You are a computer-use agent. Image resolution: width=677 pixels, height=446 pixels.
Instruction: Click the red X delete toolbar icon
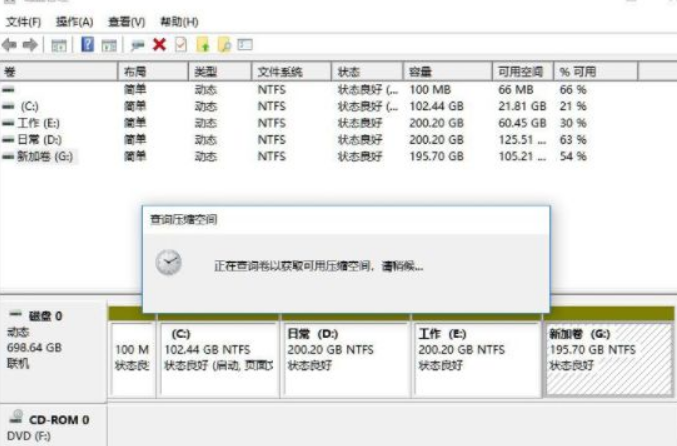[x=159, y=45]
